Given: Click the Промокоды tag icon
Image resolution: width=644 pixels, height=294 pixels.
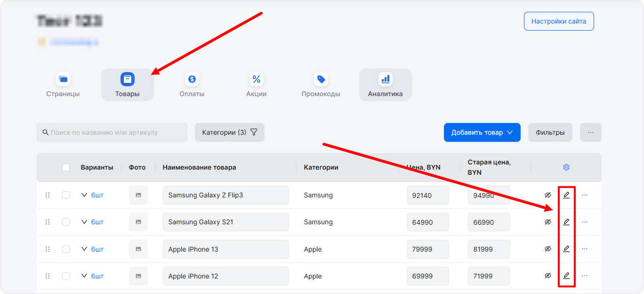Looking at the screenshot, I should point(321,79).
